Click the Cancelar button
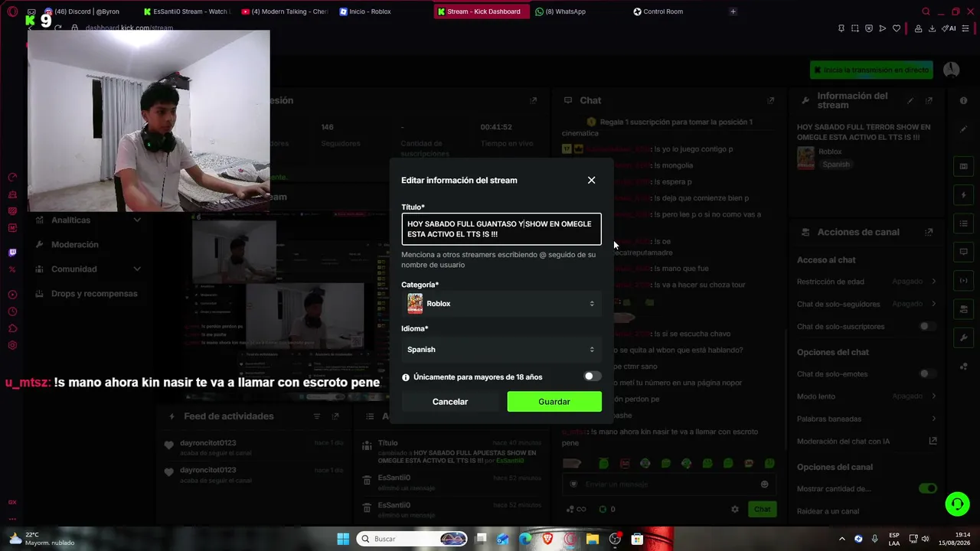This screenshot has height=551, width=980. pos(450,402)
